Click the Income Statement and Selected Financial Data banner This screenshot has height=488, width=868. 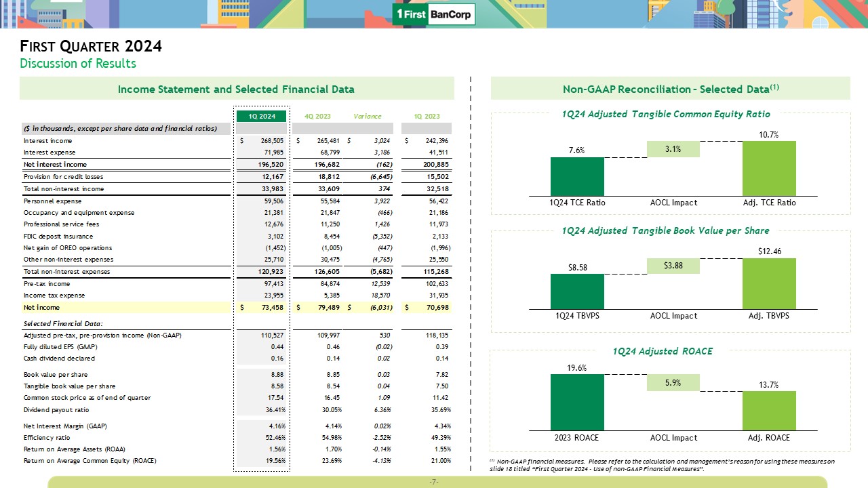click(236, 89)
